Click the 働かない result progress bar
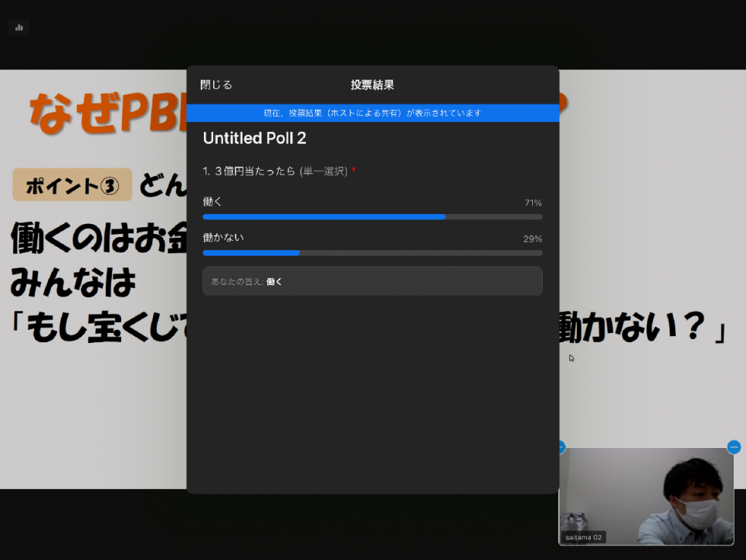The height and width of the screenshot is (560, 746). [x=372, y=253]
